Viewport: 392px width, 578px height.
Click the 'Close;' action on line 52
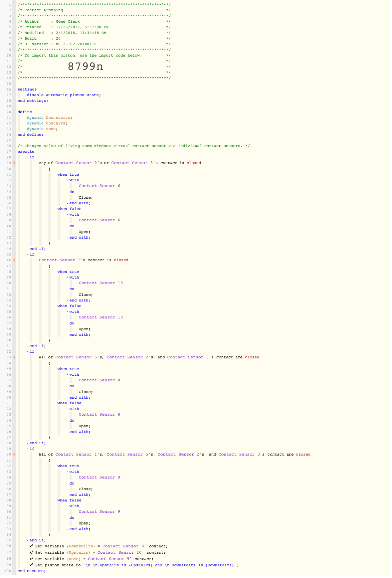click(x=86, y=295)
